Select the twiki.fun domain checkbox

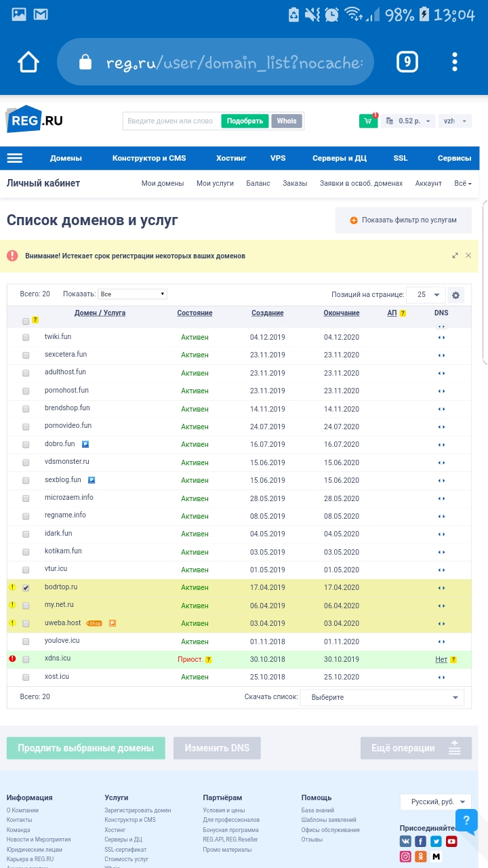(x=26, y=337)
